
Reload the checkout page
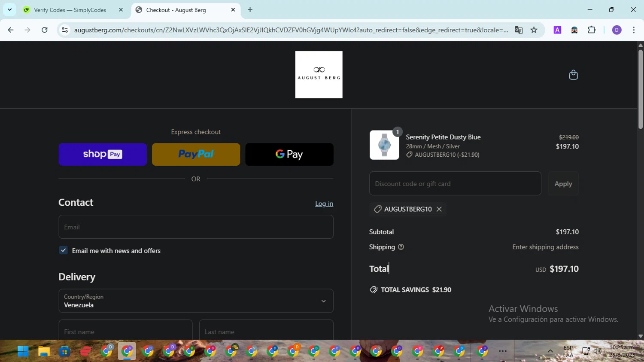pos(45,30)
